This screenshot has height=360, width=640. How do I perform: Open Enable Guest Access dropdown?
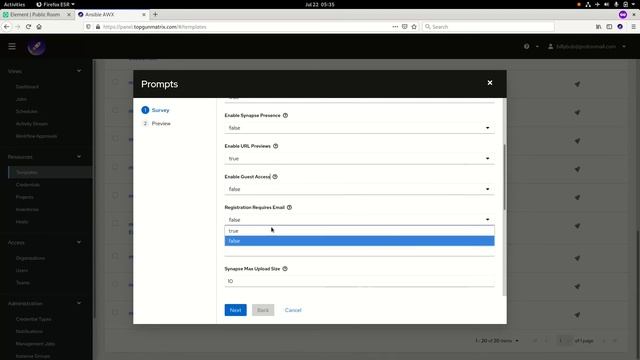[x=359, y=189]
